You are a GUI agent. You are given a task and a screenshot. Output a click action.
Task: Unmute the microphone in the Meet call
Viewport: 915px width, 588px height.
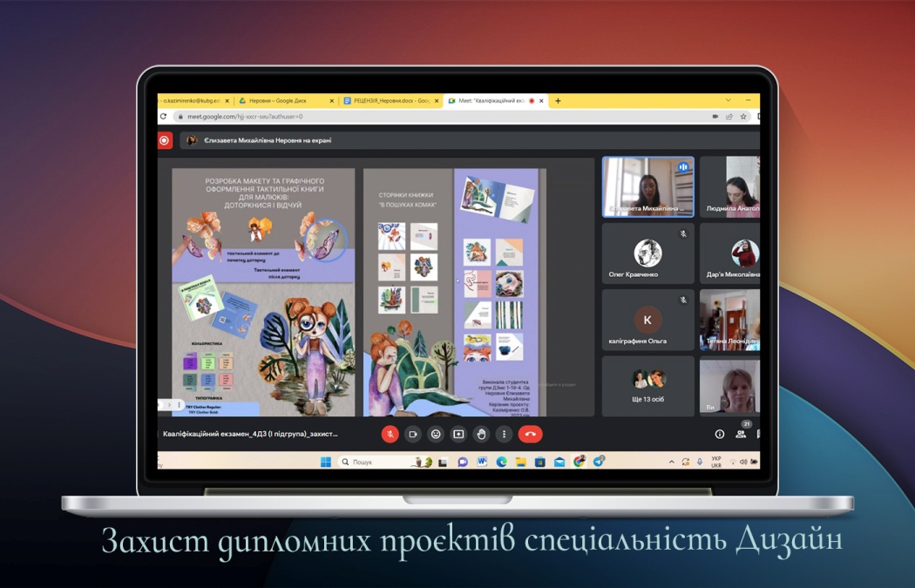pyautogui.click(x=390, y=434)
